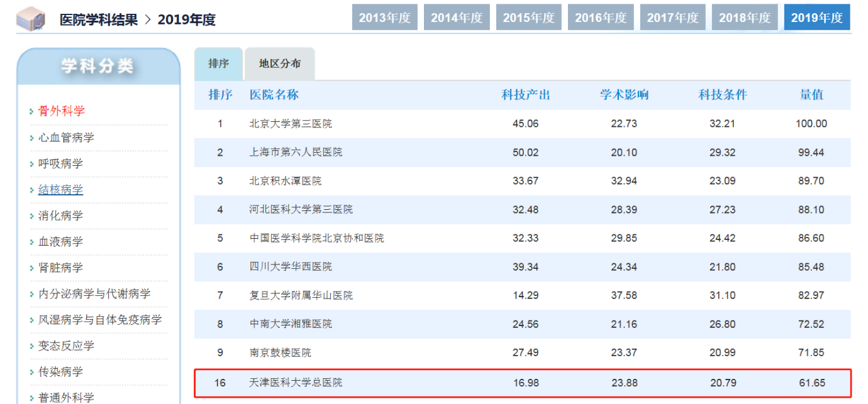Select 风湿病学与自体免疫病学 category
The height and width of the screenshot is (404, 868).
pyautogui.click(x=100, y=320)
